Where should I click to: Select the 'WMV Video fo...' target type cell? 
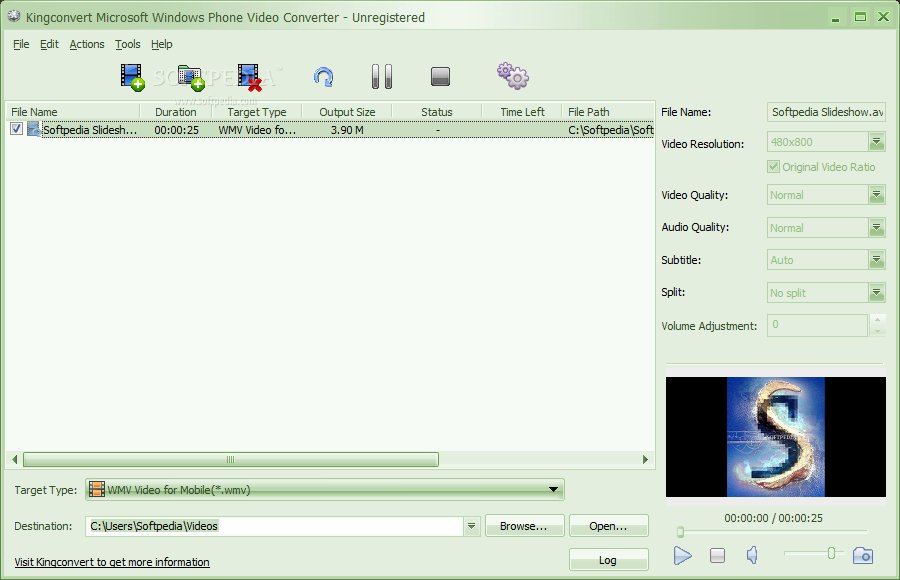coord(257,130)
